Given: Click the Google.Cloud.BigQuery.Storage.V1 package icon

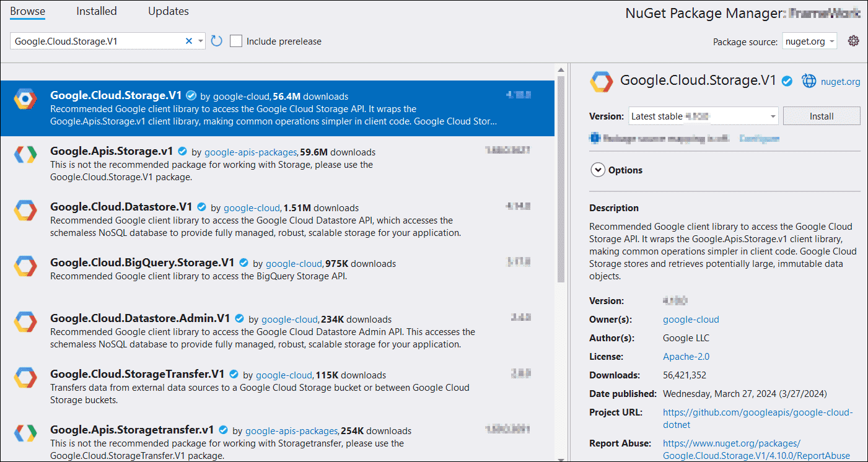Looking at the screenshot, I should 25,266.
